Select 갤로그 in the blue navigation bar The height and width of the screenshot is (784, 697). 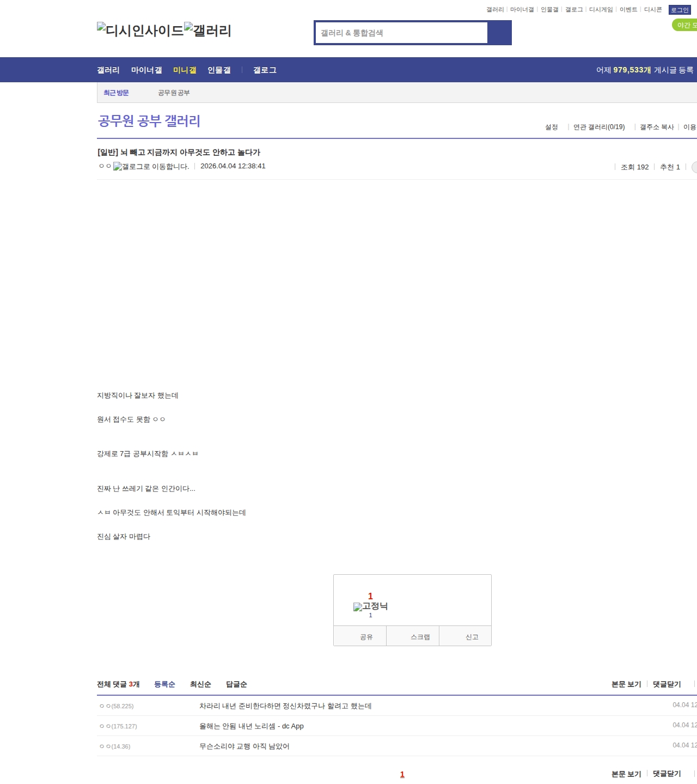(x=265, y=70)
